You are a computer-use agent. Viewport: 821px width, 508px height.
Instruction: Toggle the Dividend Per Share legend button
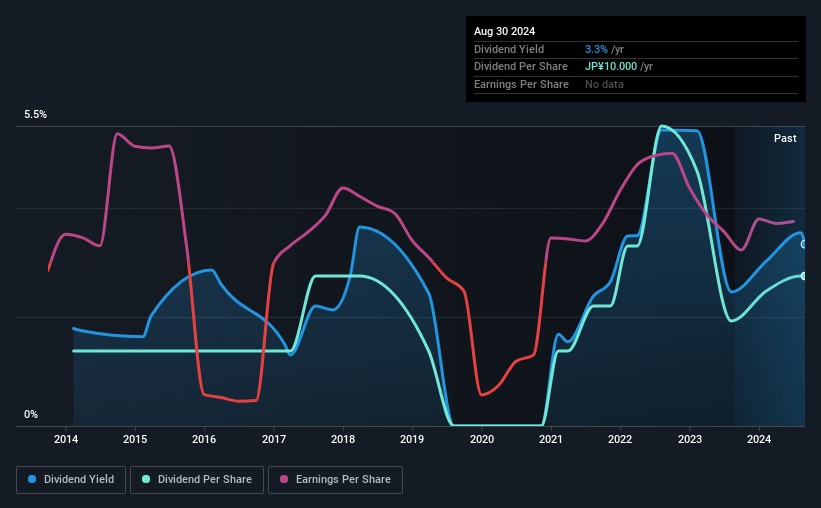click(197, 480)
